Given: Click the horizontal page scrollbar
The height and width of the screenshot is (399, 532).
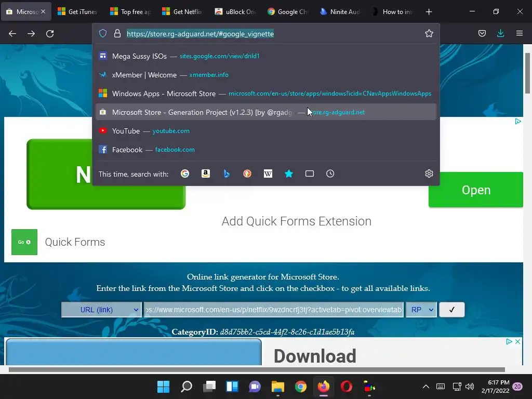Looking at the screenshot, I should (x=257, y=369).
